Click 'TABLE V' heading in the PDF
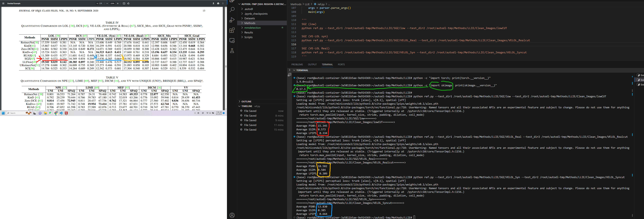644x219 pixels. pyautogui.click(x=112, y=78)
